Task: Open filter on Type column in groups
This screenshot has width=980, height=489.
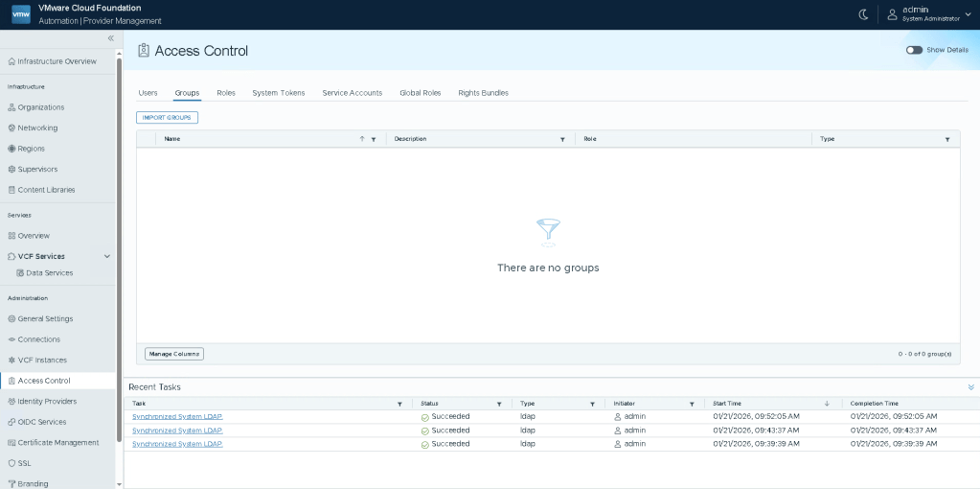Action: coord(947,139)
